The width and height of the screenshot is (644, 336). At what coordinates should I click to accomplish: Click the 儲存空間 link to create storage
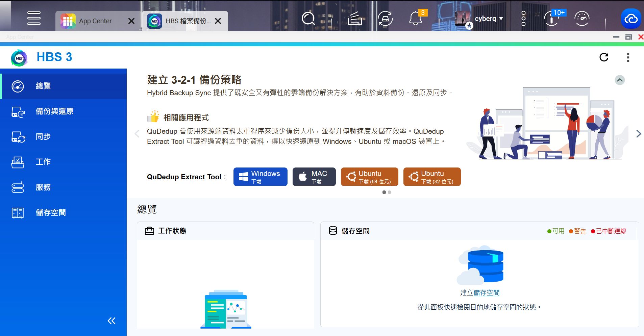click(x=487, y=293)
